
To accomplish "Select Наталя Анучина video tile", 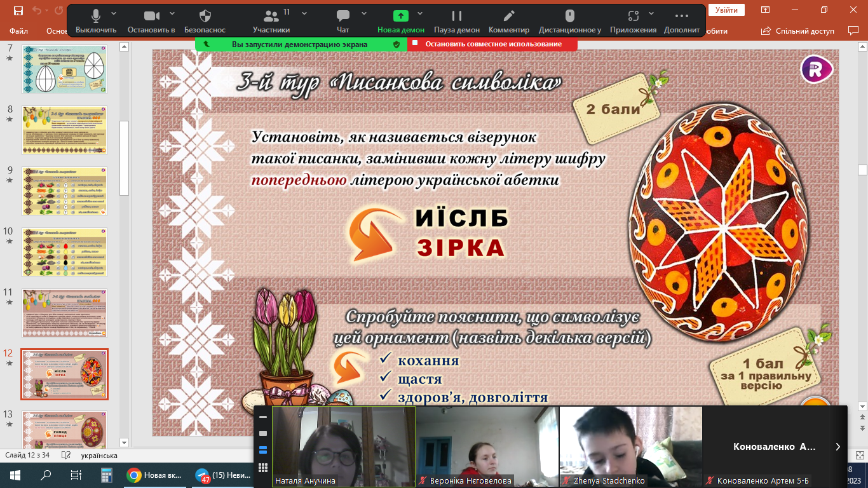I will (x=344, y=447).
